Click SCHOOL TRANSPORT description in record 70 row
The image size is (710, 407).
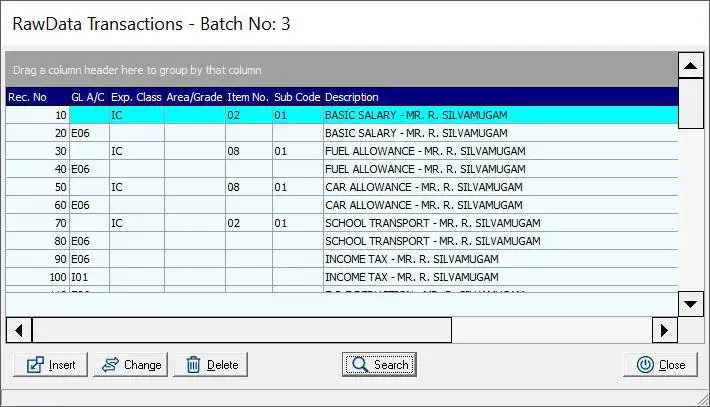pyautogui.click(x=500, y=223)
